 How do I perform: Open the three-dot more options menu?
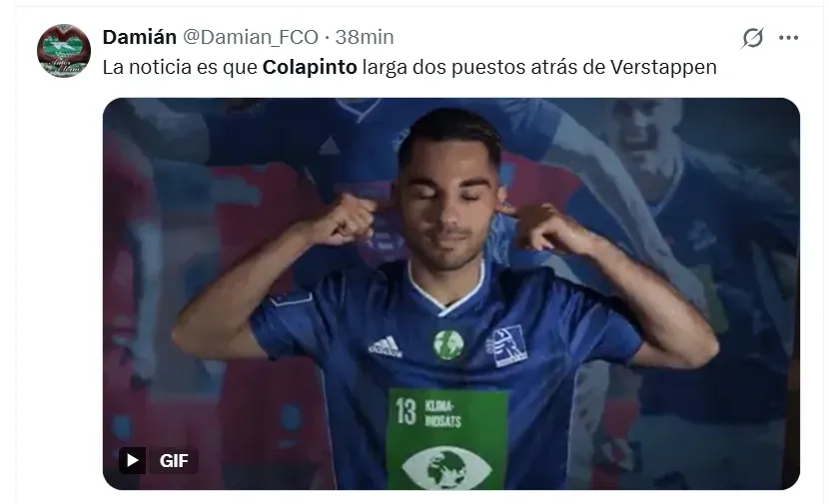coord(788,38)
